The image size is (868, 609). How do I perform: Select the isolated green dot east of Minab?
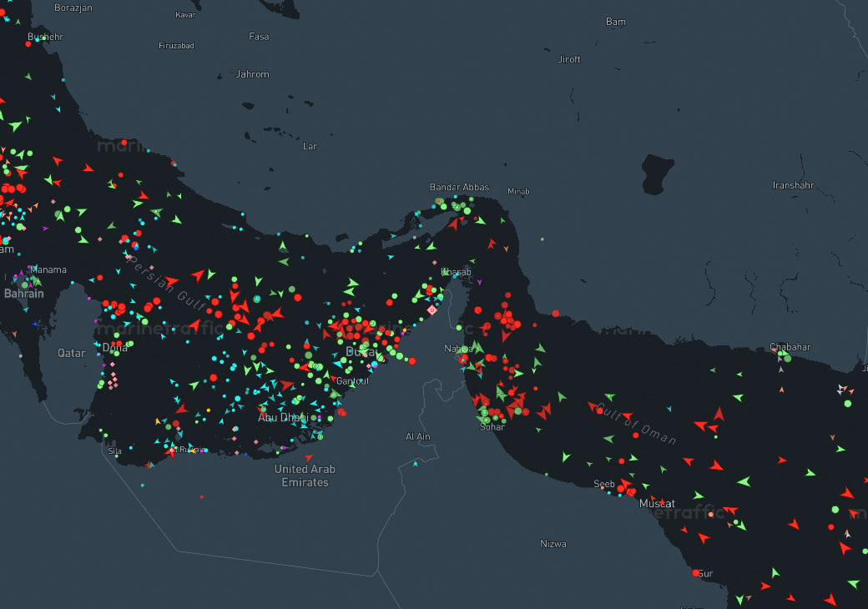[542, 239]
